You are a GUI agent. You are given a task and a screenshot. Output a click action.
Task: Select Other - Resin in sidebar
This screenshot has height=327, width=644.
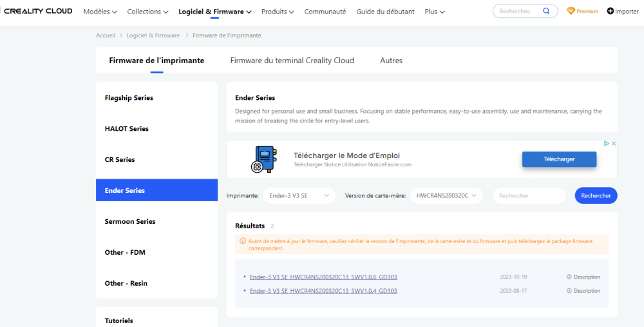157,283
